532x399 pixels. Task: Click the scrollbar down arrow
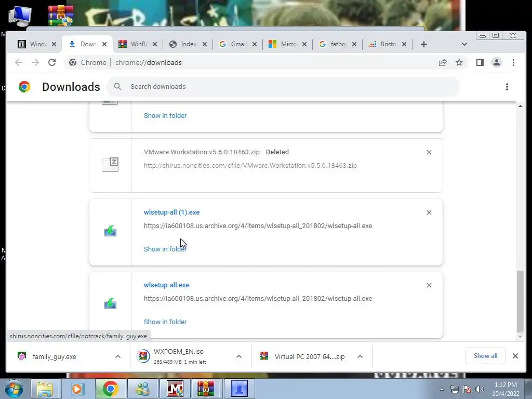520,337
